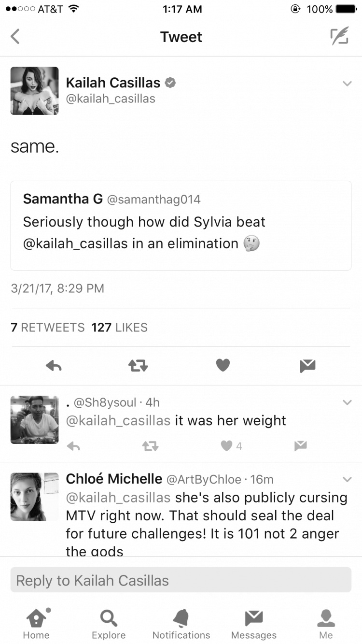Open options chevron on Chloé Michelle reply
The width and height of the screenshot is (362, 644).
click(x=347, y=479)
